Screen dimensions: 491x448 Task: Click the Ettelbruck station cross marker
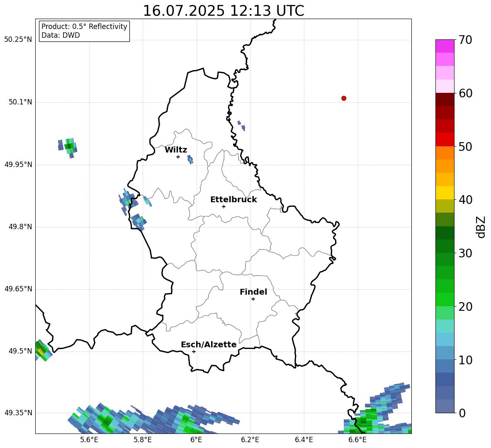coord(224,206)
